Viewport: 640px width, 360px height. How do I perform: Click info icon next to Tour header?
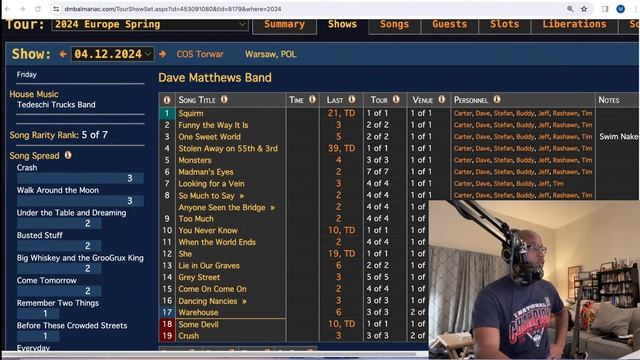tap(396, 99)
